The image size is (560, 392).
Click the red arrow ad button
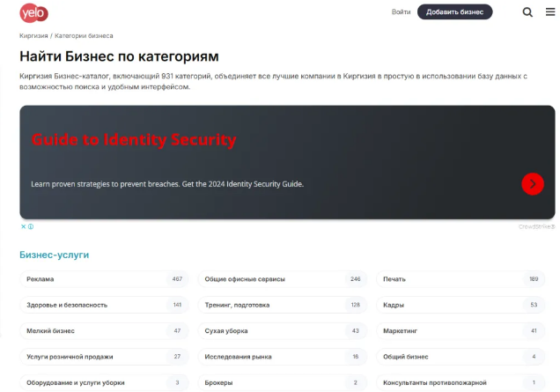click(x=532, y=183)
